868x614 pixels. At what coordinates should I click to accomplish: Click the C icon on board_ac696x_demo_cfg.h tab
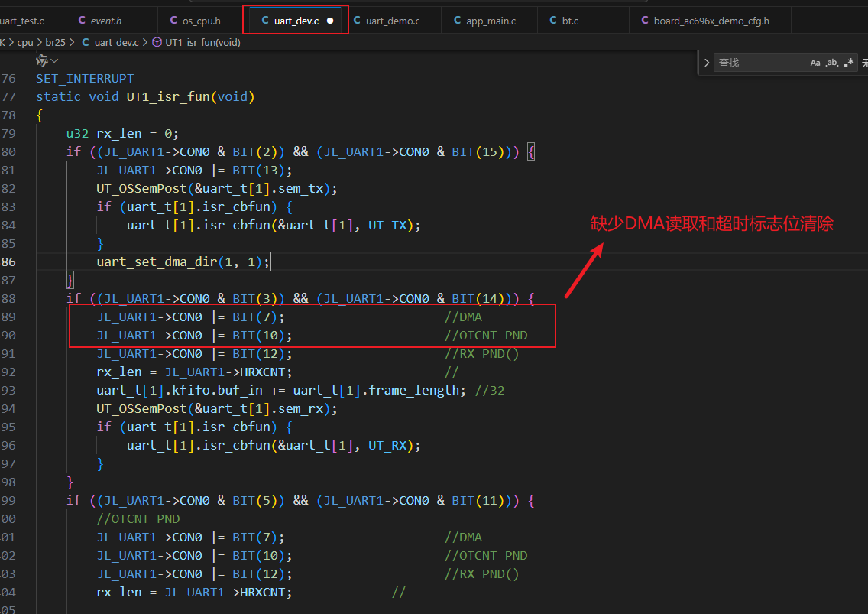click(645, 21)
